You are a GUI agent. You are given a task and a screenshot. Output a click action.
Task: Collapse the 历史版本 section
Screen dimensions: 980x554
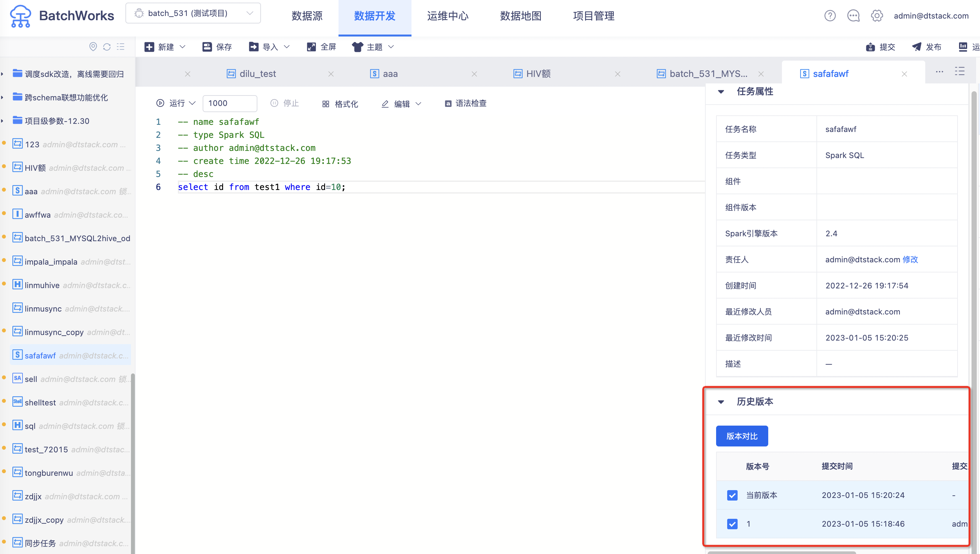tap(721, 401)
